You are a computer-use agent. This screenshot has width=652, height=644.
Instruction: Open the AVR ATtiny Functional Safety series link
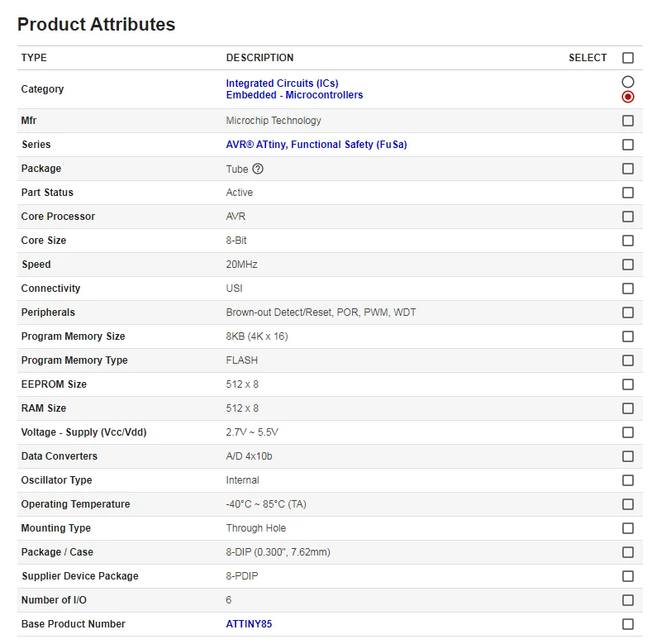click(316, 145)
